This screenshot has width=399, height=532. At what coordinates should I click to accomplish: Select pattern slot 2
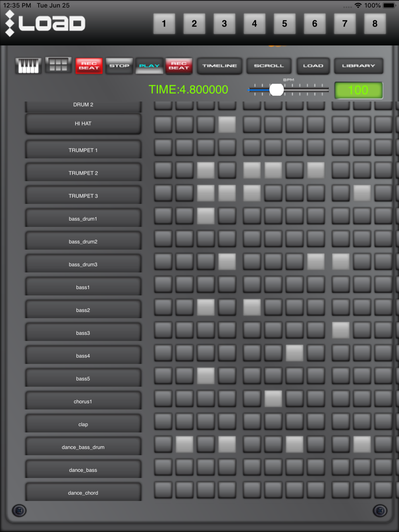(194, 24)
